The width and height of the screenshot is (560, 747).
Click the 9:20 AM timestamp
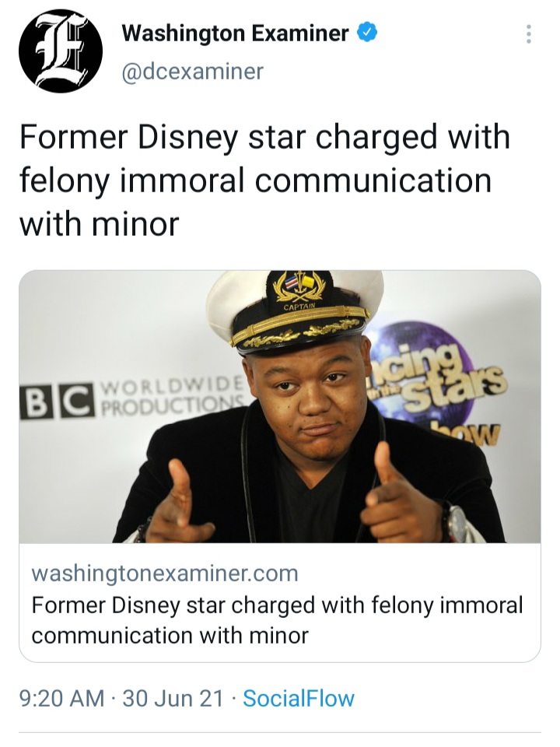pyautogui.click(x=62, y=699)
